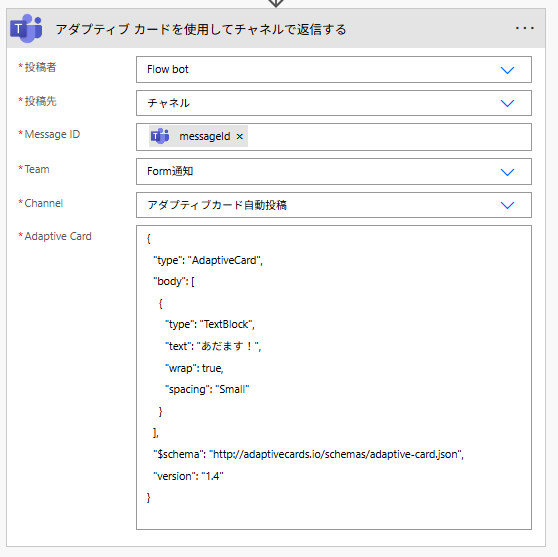The width and height of the screenshot is (558, 557).
Task: Click the "text": "あだます！" JSON line
Action: 213,346
